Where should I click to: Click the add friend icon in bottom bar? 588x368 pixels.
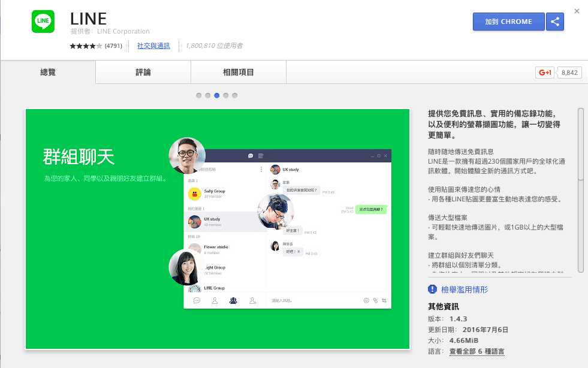[253, 300]
